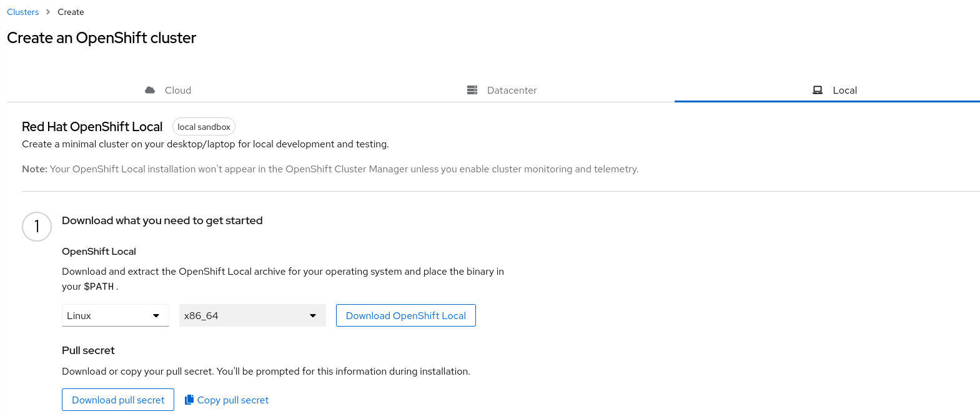Image resolution: width=980 pixels, height=419 pixels.
Task: Click the caret arrow in the x86_64 selector
Action: pyautogui.click(x=313, y=315)
